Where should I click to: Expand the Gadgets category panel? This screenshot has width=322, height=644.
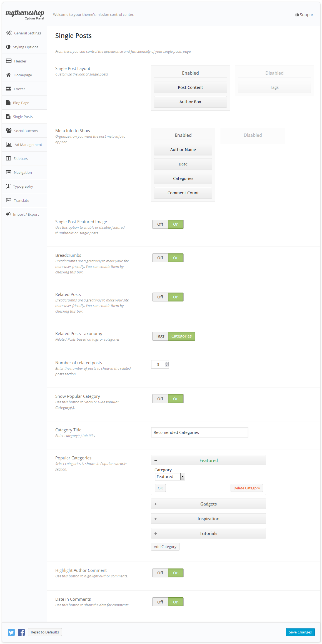(x=208, y=504)
